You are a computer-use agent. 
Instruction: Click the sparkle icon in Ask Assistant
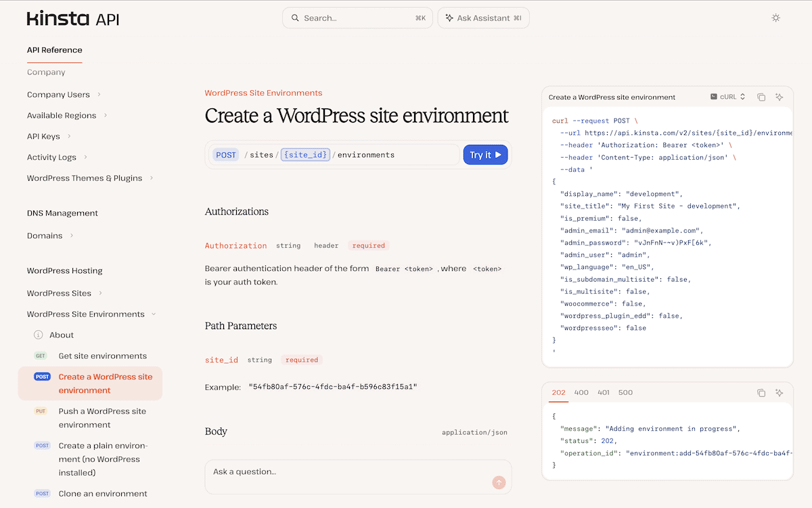[449, 18]
